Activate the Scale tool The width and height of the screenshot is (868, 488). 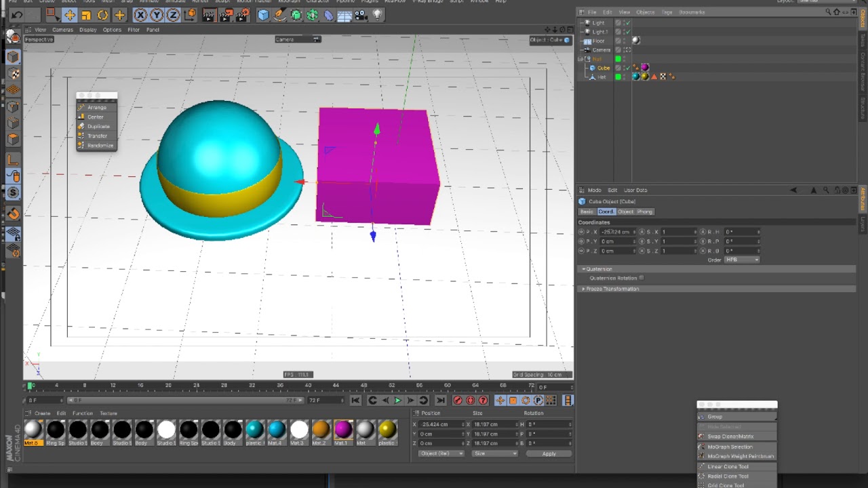pyautogui.click(x=86, y=14)
